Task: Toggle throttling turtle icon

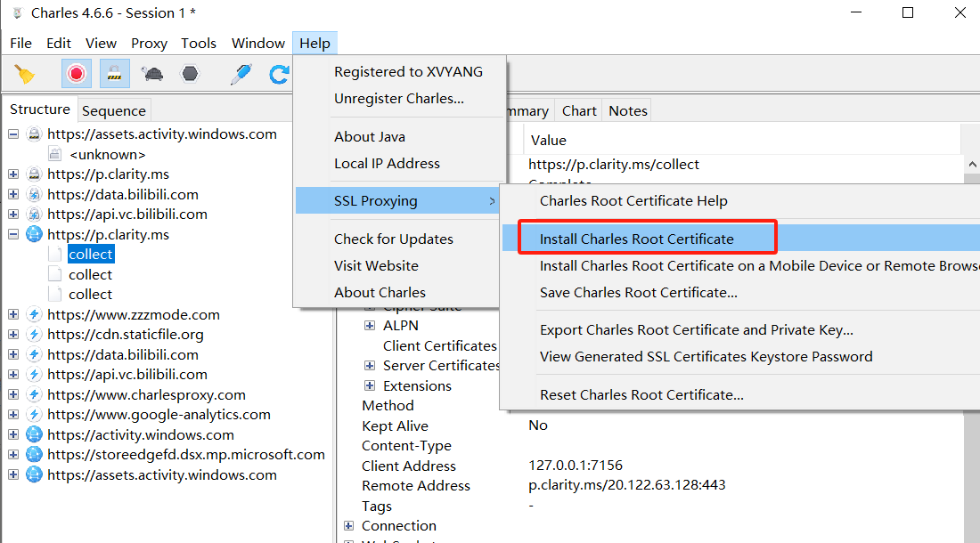Action: coord(151,74)
